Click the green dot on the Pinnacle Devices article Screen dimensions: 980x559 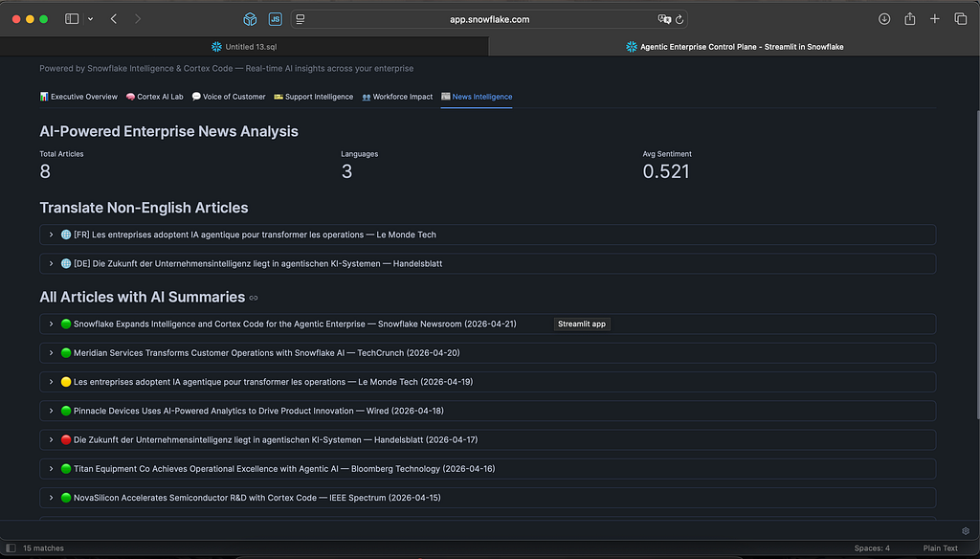pyautogui.click(x=66, y=411)
